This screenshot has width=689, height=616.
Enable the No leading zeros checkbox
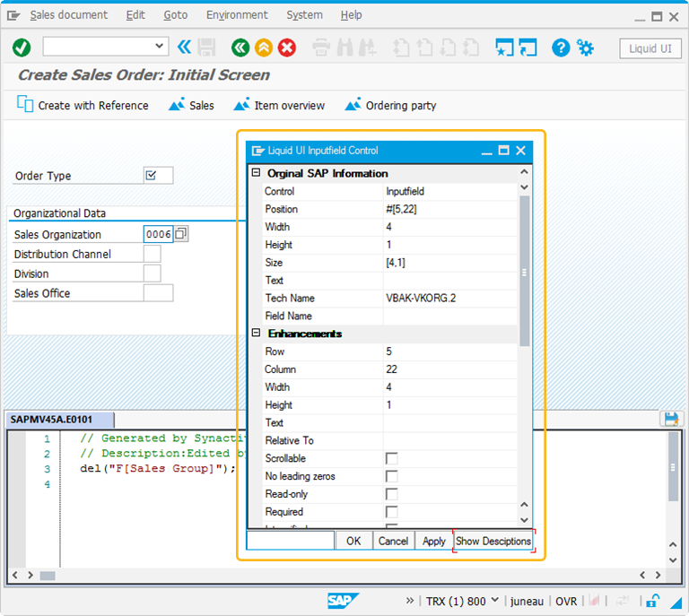[x=391, y=476]
